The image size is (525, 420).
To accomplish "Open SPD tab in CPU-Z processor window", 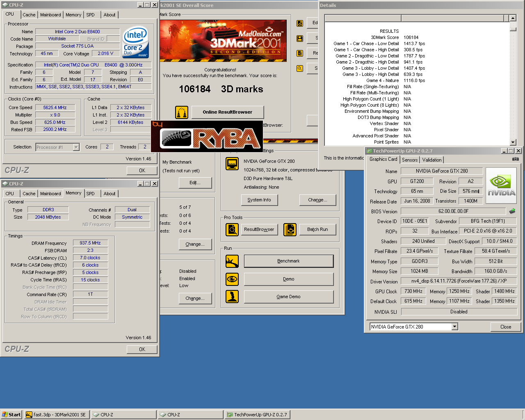I will coord(91,15).
